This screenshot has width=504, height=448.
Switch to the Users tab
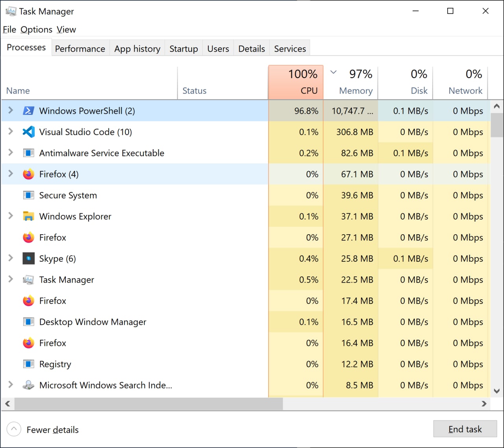pyautogui.click(x=218, y=48)
